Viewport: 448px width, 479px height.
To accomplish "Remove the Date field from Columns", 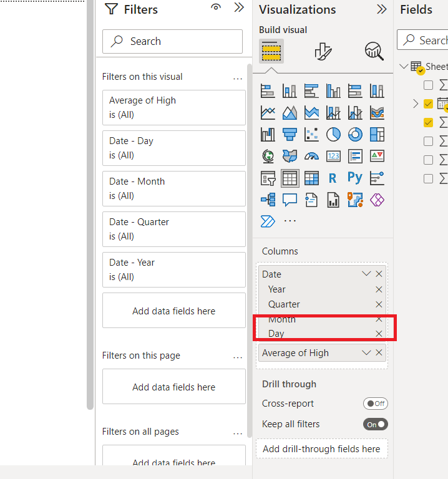I will [379, 274].
